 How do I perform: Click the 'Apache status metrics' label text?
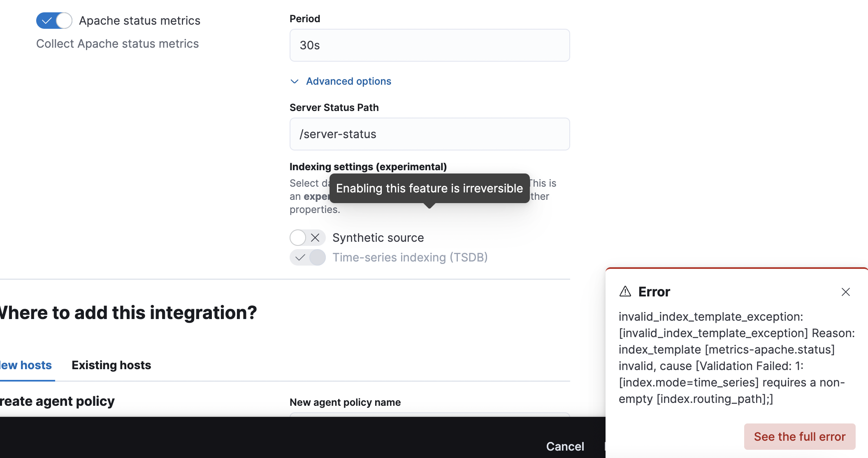click(139, 21)
